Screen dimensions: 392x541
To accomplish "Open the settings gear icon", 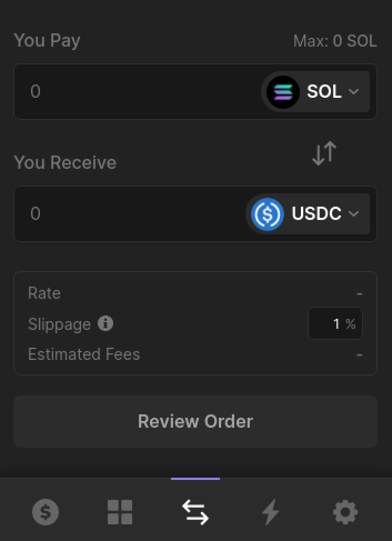I will pyautogui.click(x=345, y=512).
